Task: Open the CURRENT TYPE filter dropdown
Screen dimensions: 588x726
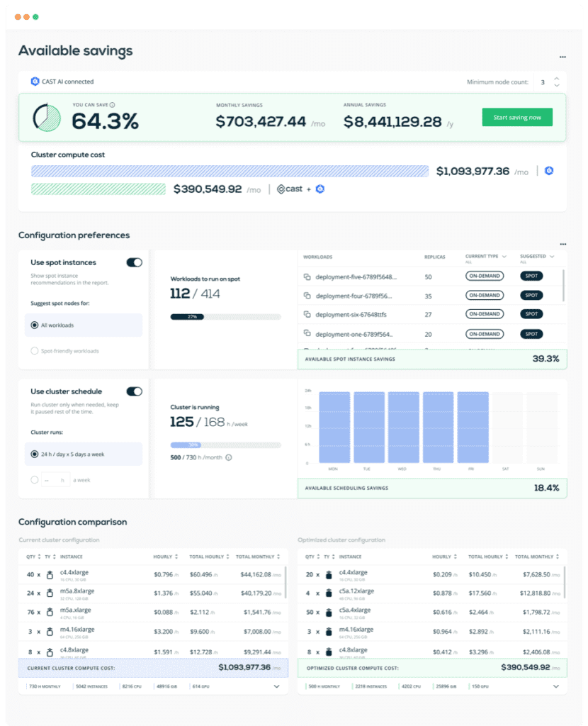Action: pos(504,257)
